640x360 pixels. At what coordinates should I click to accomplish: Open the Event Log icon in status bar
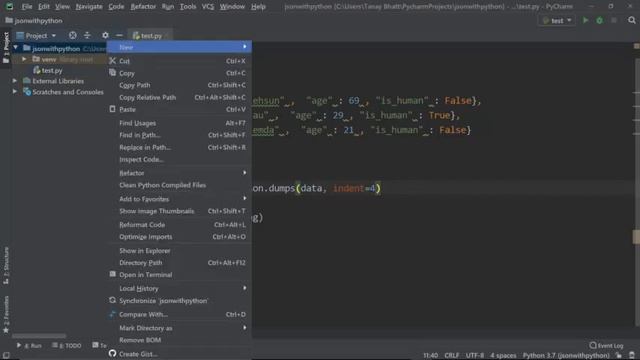click(x=593, y=345)
